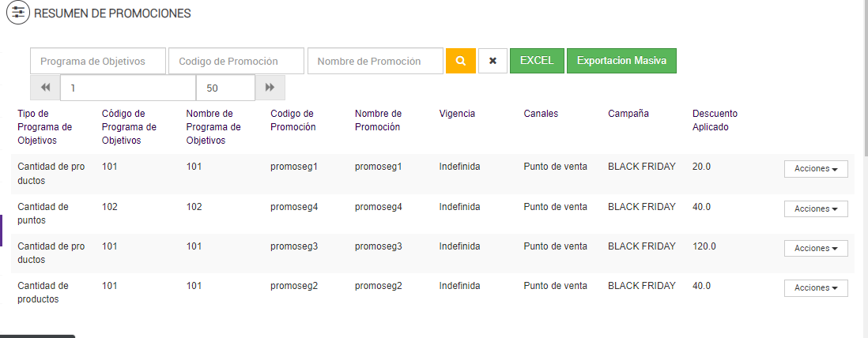The image size is (868, 338).
Task: Click the page number input showing 1
Action: click(128, 88)
